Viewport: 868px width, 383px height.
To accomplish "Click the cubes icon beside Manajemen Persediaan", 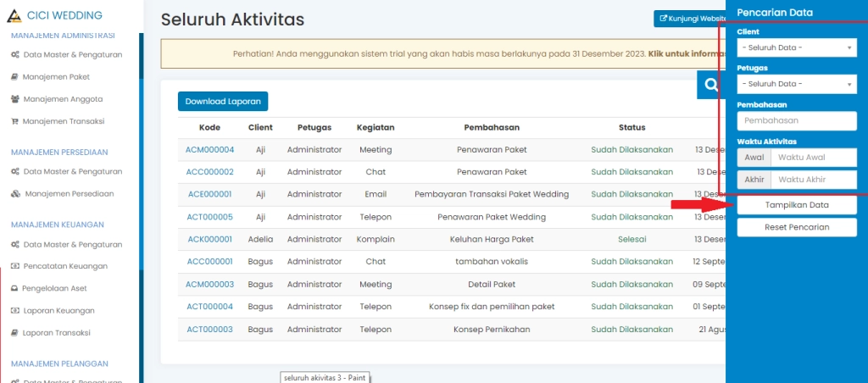I will click(x=15, y=193).
